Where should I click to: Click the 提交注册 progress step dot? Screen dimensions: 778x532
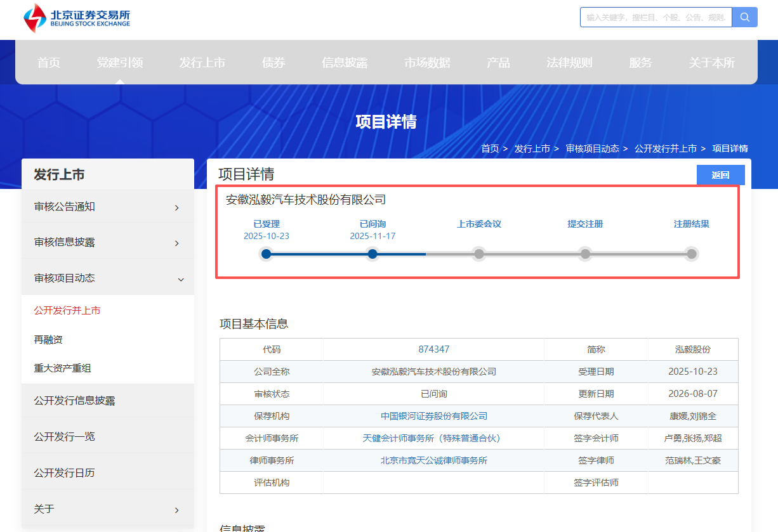pos(585,254)
